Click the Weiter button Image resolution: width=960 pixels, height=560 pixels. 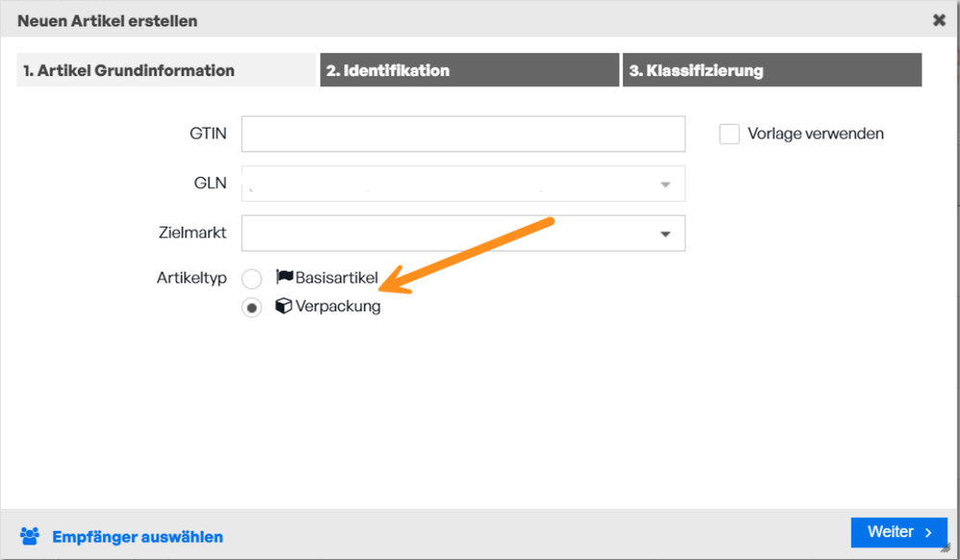tap(898, 532)
